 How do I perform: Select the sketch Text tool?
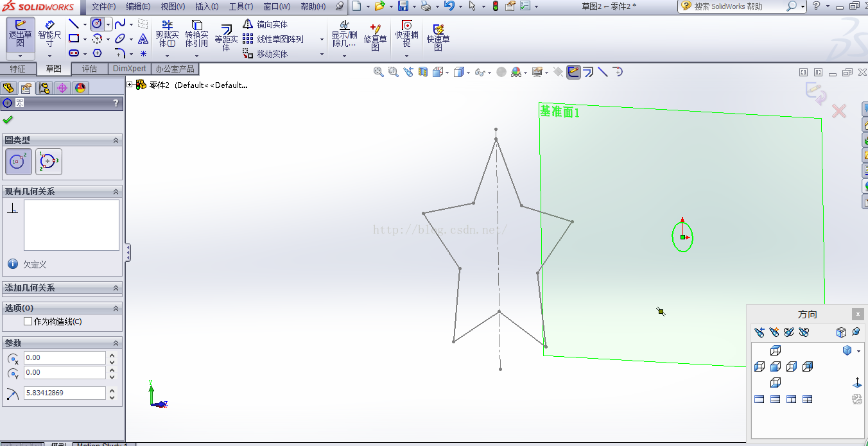click(143, 39)
